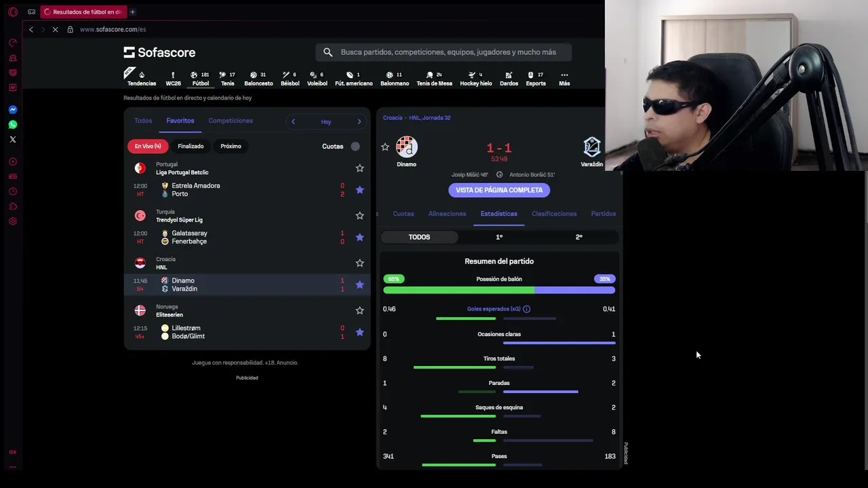Go to the next day chevron

359,122
